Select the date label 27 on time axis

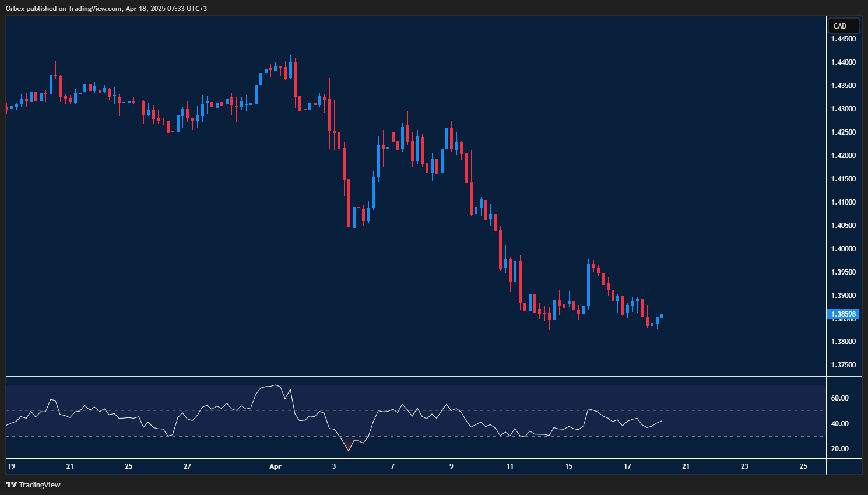click(x=187, y=466)
